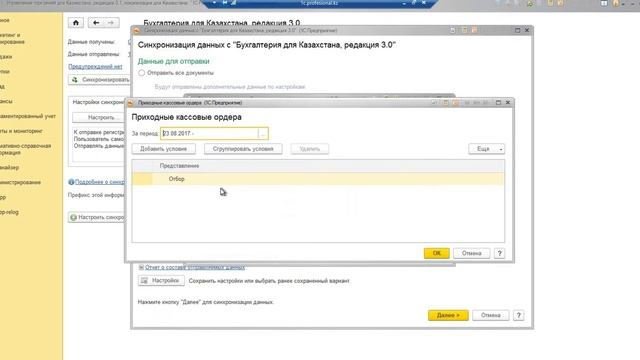
Task: Click 'Синхронизировать' button in main window
Action: coord(99,80)
